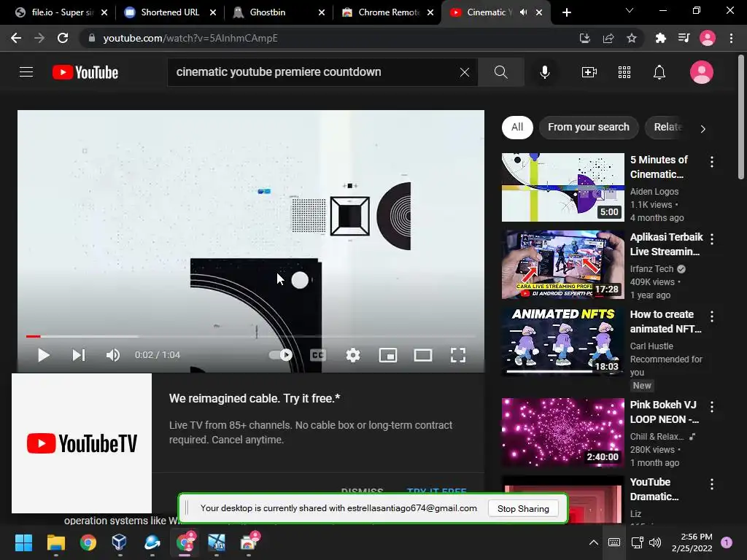Viewport: 747px width, 560px height.
Task: Open the YouTube guide hamburger menu
Action: [x=26, y=72]
